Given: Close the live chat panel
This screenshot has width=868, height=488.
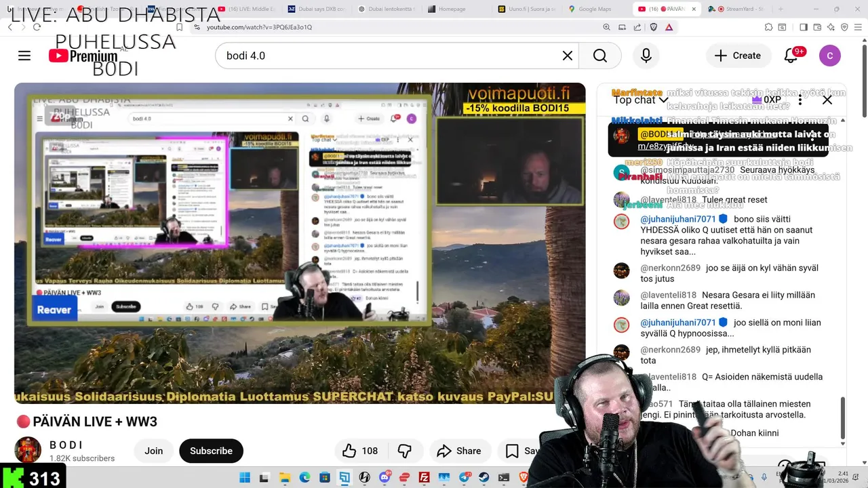Looking at the screenshot, I should pos(827,100).
